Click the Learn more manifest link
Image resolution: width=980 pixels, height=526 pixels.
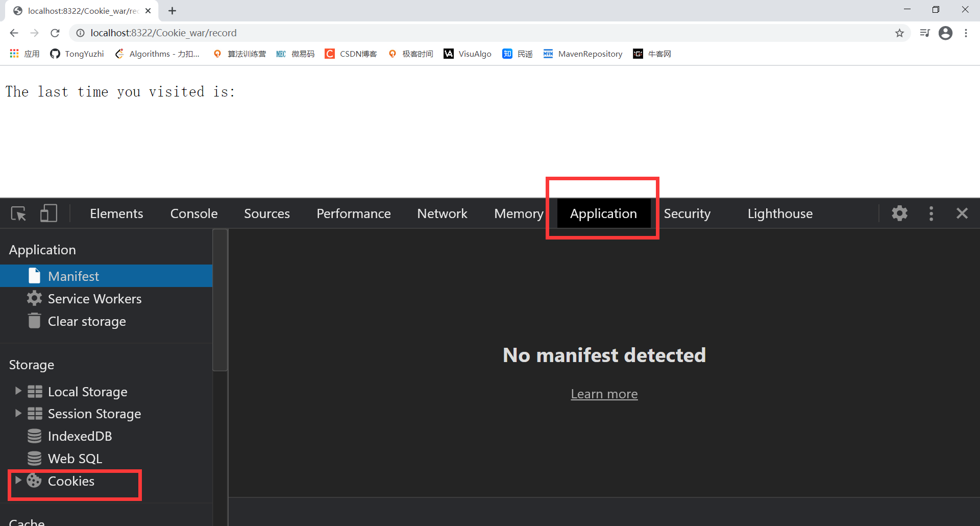604,394
